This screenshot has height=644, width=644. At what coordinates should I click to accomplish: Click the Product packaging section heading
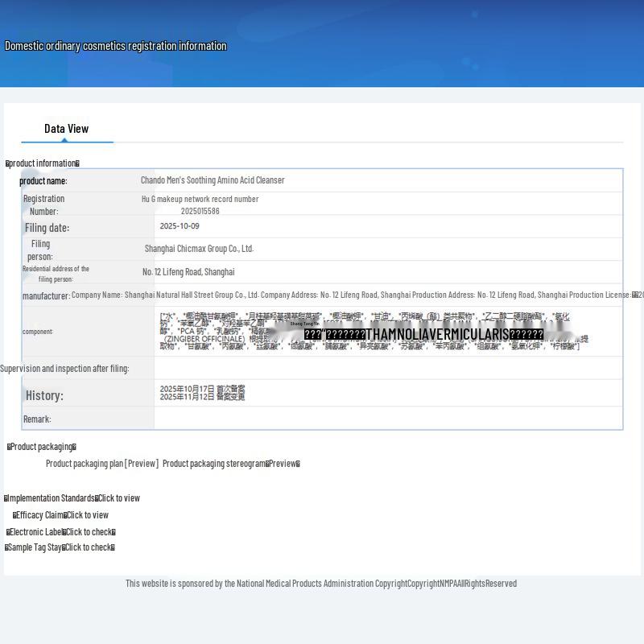[42, 447]
